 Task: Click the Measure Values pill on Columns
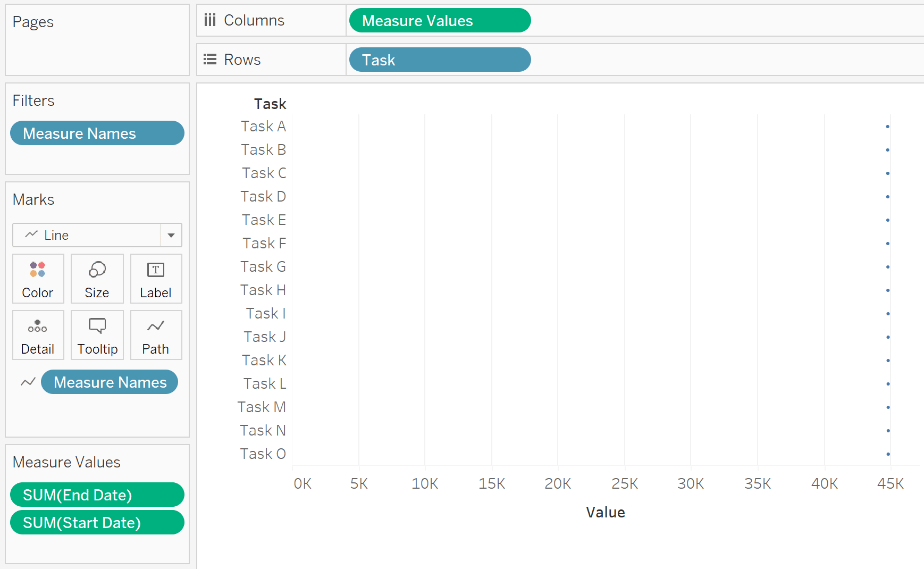tap(439, 20)
